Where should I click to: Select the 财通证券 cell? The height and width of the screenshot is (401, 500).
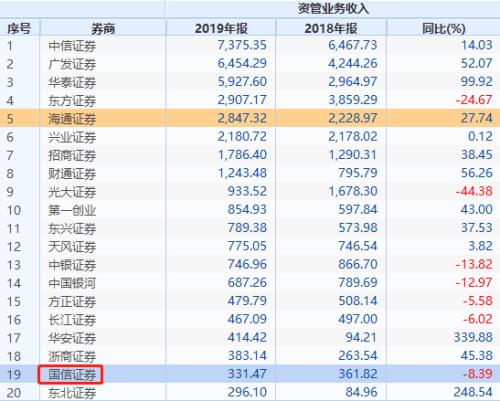pyautogui.click(x=72, y=174)
